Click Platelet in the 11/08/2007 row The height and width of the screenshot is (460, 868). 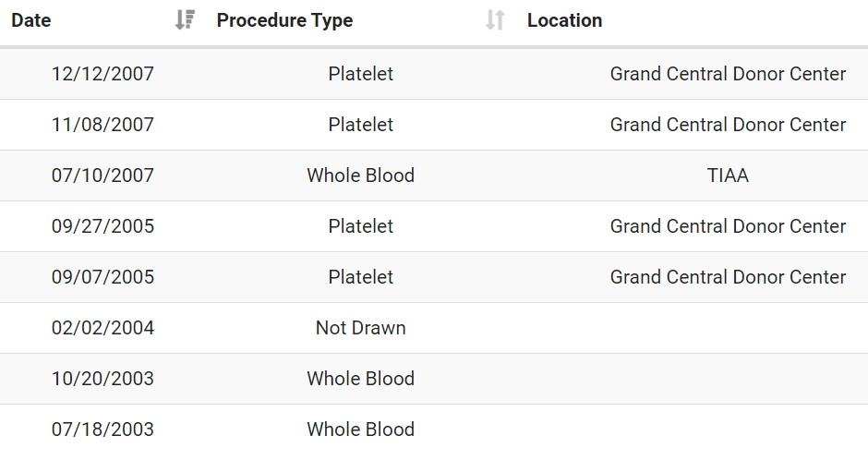click(x=360, y=125)
